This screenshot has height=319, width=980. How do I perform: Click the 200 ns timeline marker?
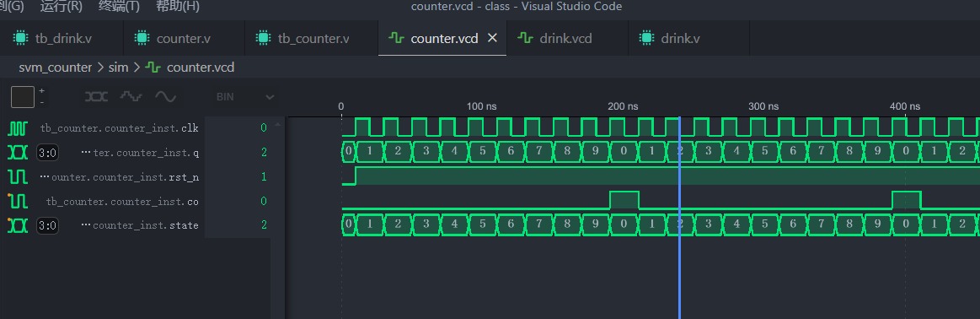[623, 106]
